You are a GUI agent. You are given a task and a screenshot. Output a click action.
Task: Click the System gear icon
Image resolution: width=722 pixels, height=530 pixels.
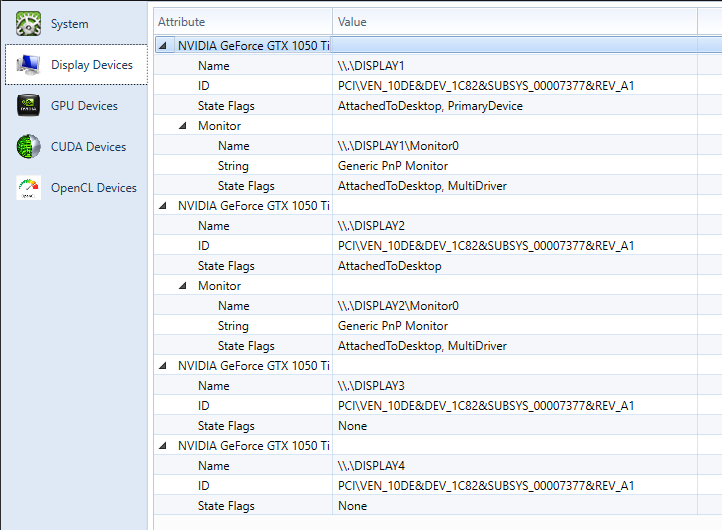(x=28, y=24)
